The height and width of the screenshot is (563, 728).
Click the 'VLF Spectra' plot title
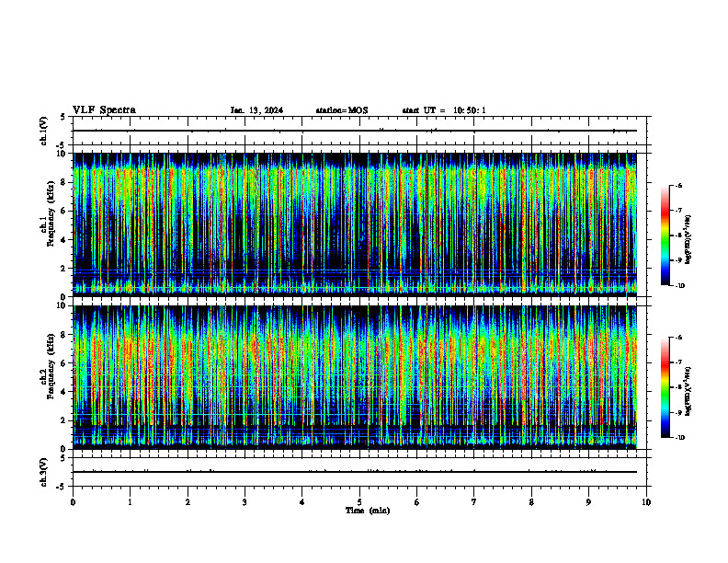(x=104, y=110)
